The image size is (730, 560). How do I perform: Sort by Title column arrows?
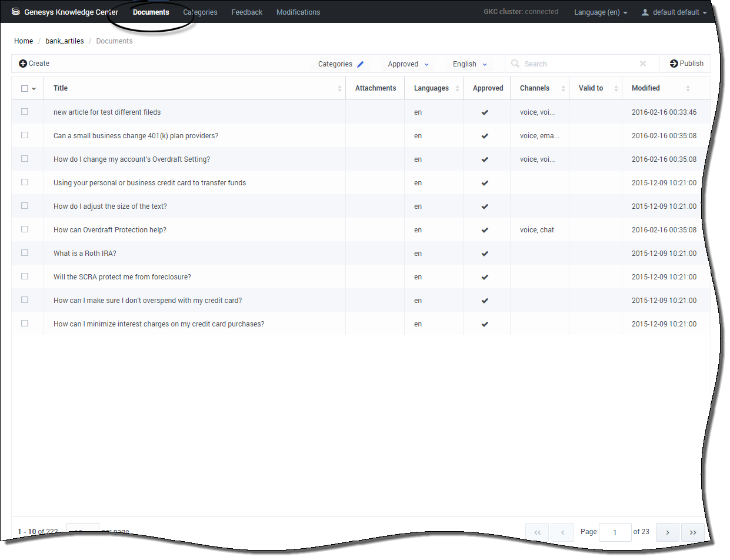339,88
